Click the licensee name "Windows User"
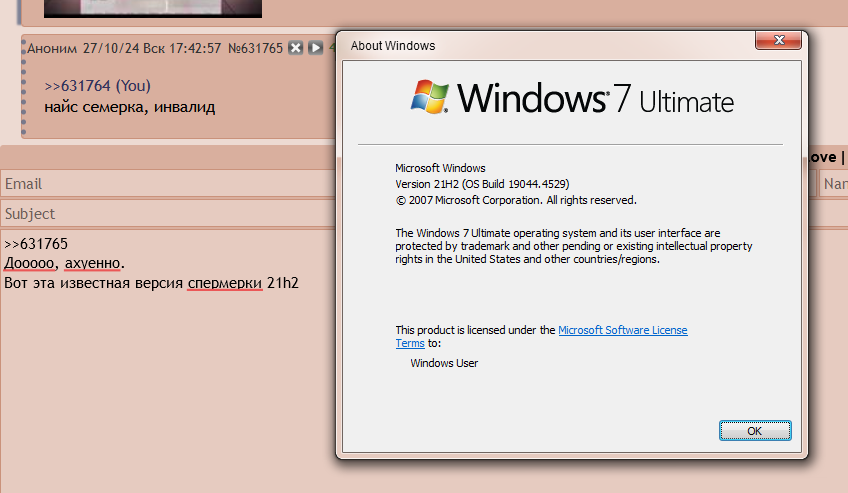 point(444,363)
